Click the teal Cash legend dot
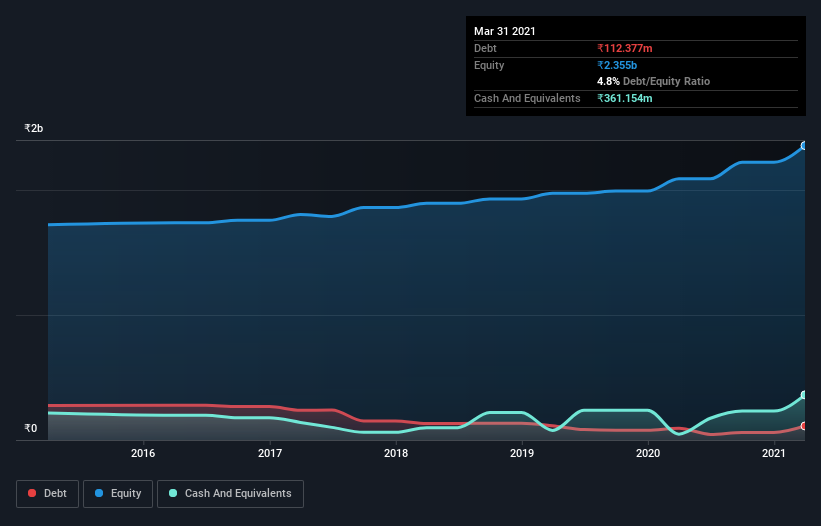821x526 pixels. pos(173,493)
